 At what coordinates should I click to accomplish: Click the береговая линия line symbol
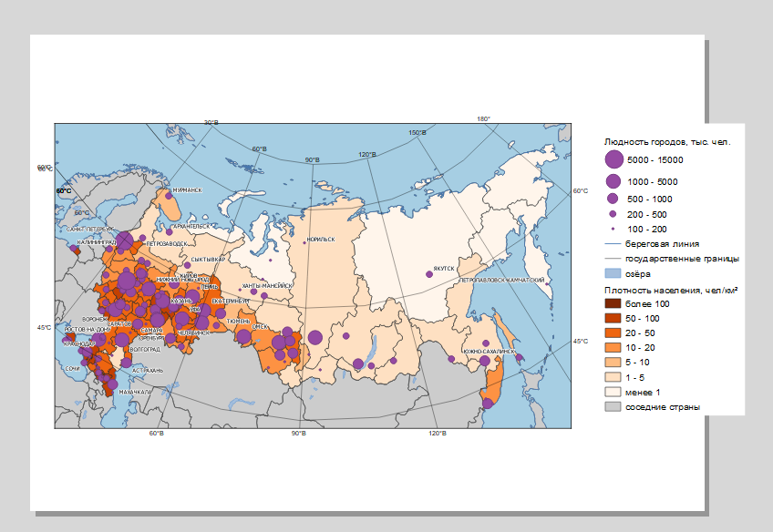[613, 244]
